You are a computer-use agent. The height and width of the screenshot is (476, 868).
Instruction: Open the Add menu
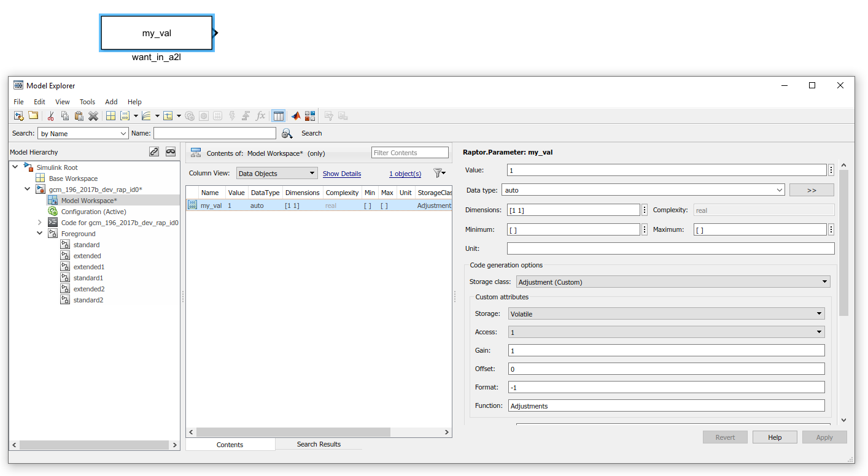(111, 102)
